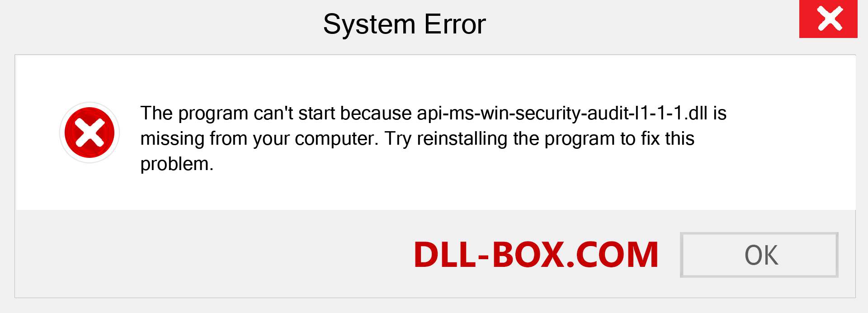Click the System Error title text
The width and height of the screenshot is (868, 313).
[405, 24]
